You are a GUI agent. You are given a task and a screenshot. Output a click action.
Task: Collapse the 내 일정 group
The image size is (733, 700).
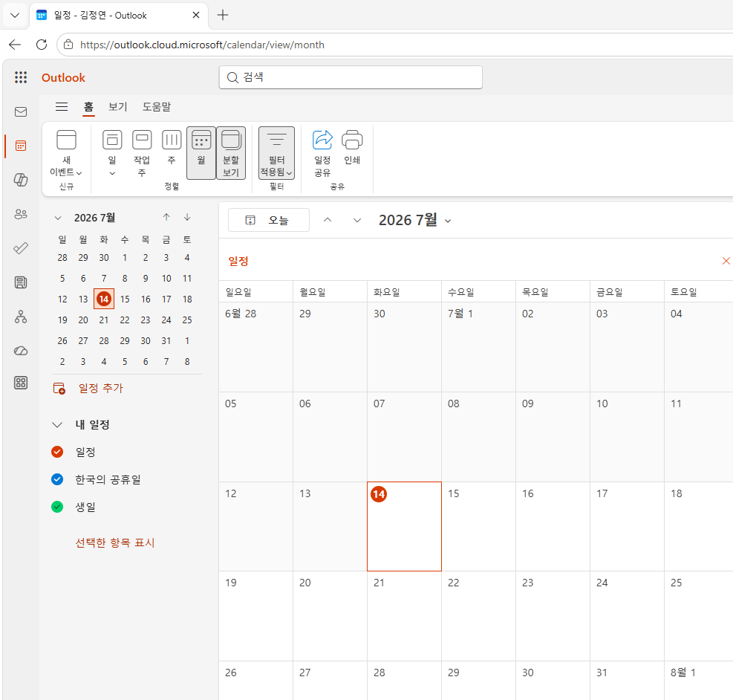tap(57, 424)
